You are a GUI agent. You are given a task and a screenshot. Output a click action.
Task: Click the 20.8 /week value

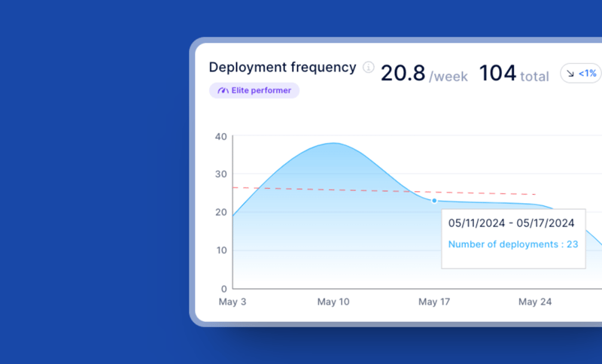[x=424, y=73]
